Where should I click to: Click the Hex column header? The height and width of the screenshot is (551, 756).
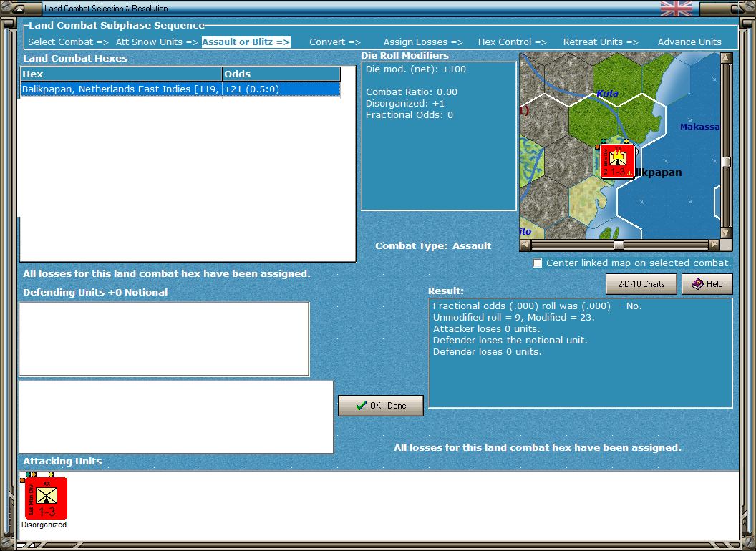click(x=121, y=74)
